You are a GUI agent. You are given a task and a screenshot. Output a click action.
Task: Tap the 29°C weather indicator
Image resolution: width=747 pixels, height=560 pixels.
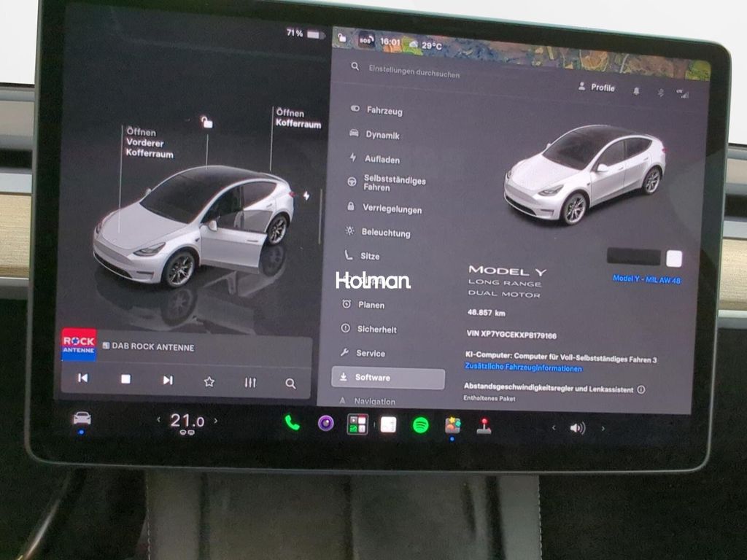coord(426,45)
